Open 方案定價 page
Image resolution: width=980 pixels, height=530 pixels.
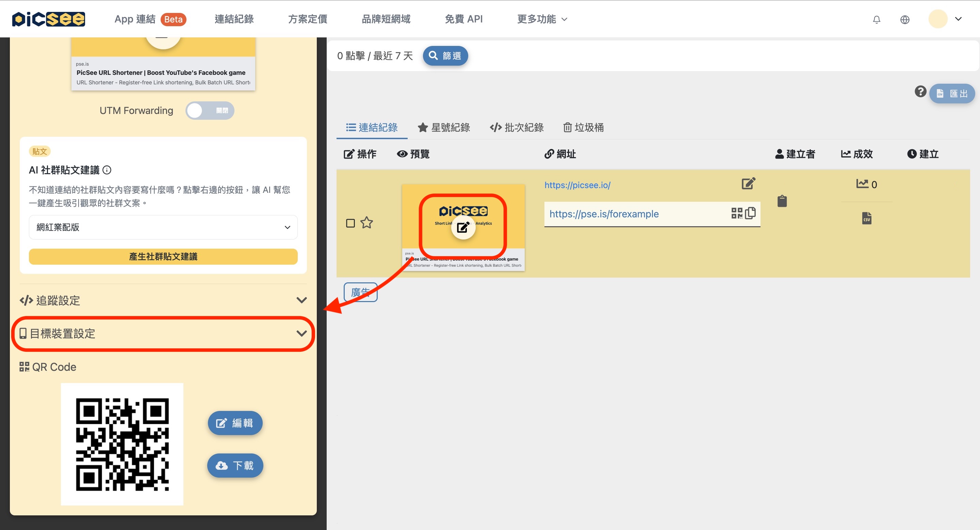tap(307, 19)
